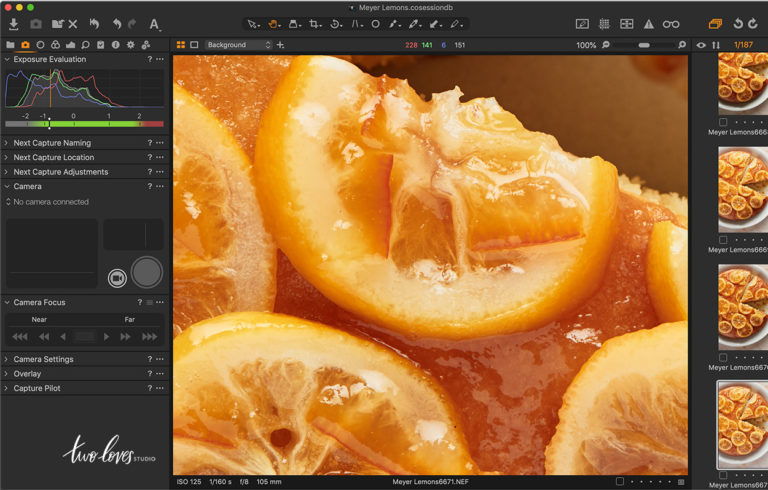Expand the Next Capture Naming panel
The height and width of the screenshot is (490, 768).
pos(6,143)
